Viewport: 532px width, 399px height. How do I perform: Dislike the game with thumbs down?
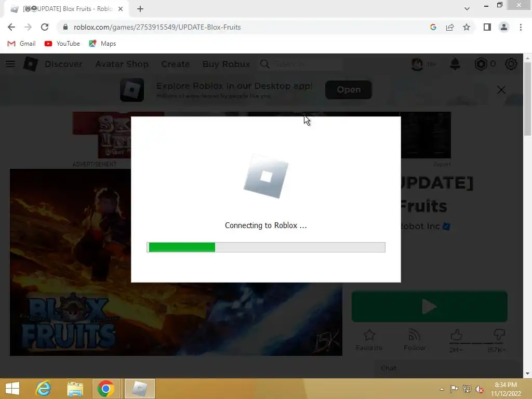click(499, 335)
